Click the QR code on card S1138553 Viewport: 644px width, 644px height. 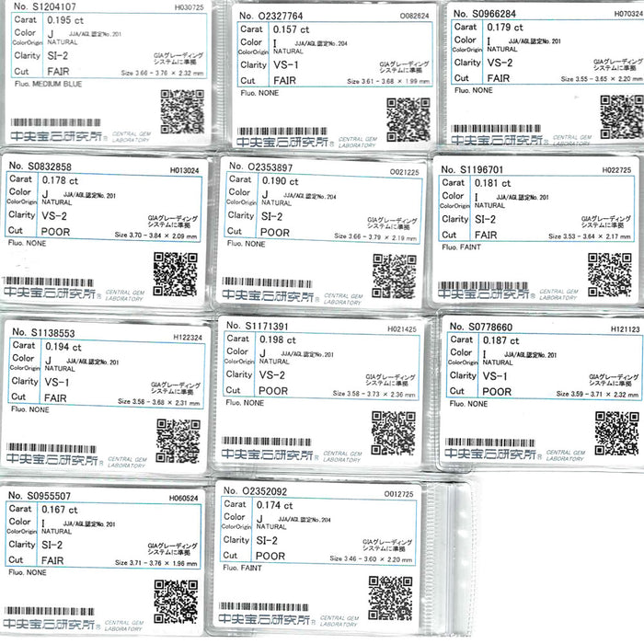pyautogui.click(x=178, y=441)
